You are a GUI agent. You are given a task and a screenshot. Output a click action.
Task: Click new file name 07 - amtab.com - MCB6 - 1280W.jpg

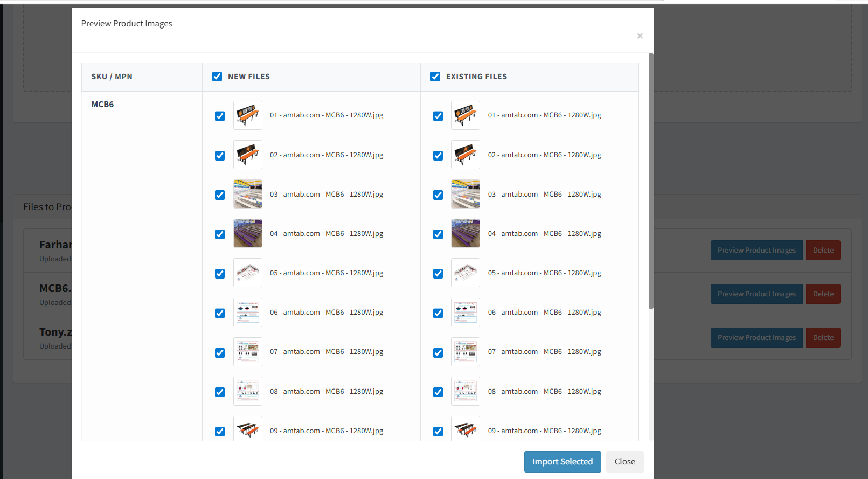(x=327, y=352)
